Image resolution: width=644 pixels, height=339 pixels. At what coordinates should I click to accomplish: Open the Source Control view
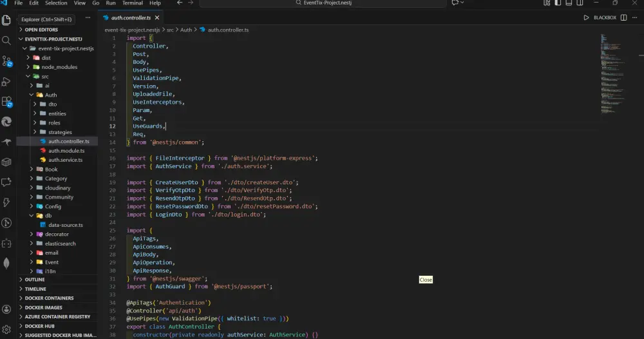pos(6,61)
